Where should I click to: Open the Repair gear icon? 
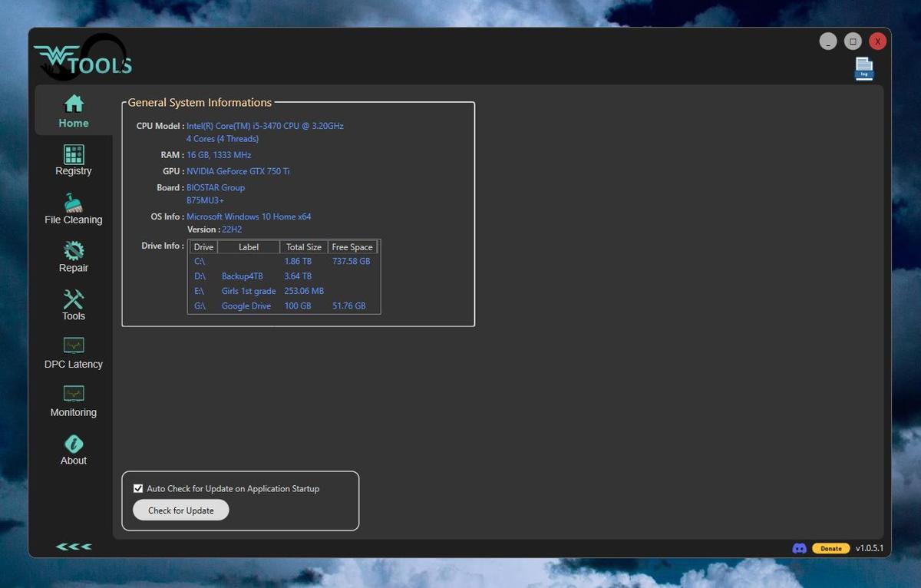[74, 251]
